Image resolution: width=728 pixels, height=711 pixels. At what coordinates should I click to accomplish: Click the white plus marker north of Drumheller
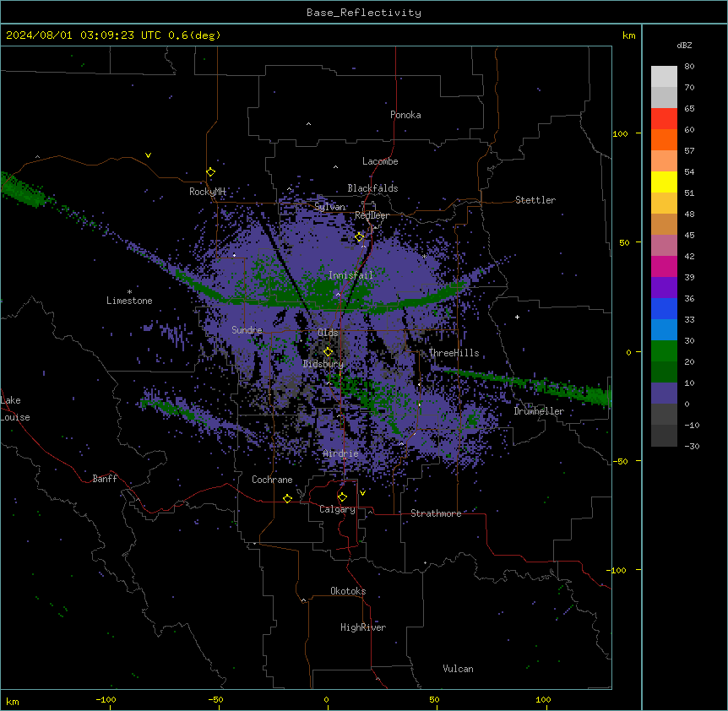coord(517,317)
